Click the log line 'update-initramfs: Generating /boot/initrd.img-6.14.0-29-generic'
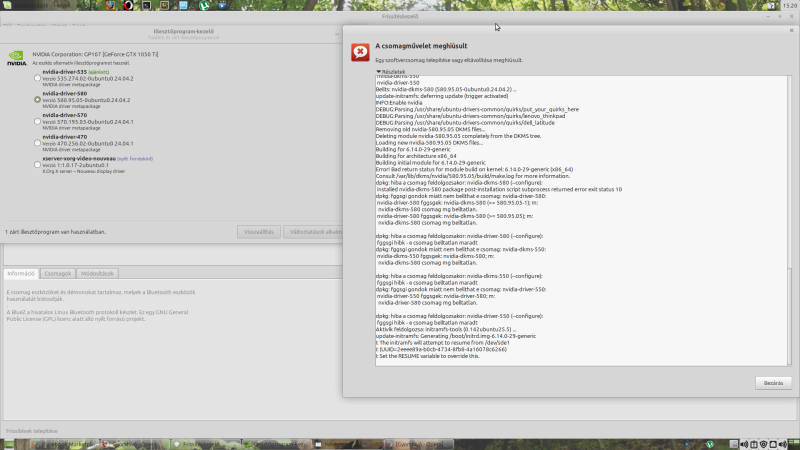The width and height of the screenshot is (800, 450). click(x=456, y=336)
